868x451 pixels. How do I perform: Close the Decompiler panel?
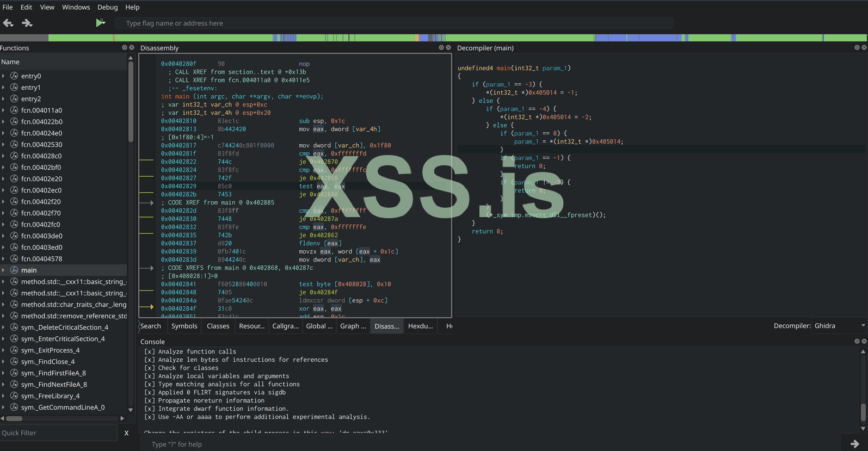(x=864, y=48)
